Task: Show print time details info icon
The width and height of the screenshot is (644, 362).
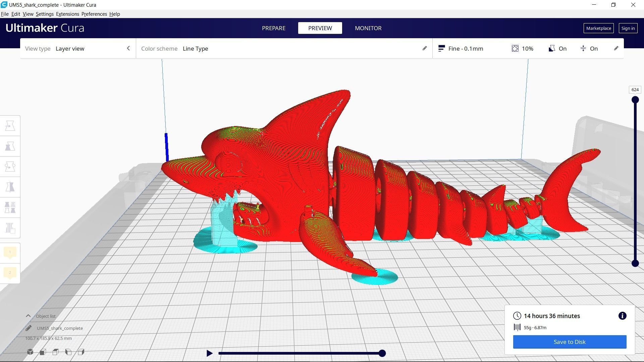Action: pos(622,316)
